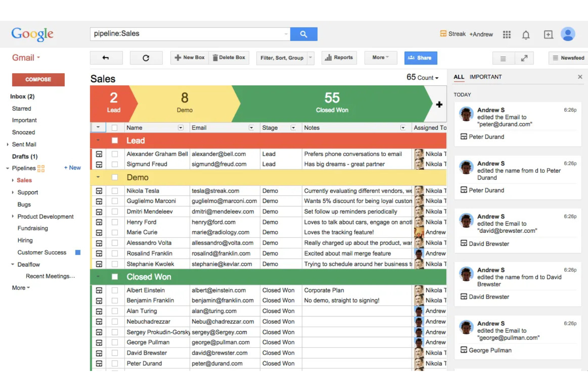588x392 pixels.
Task: Open the notifications bell
Action: point(526,35)
